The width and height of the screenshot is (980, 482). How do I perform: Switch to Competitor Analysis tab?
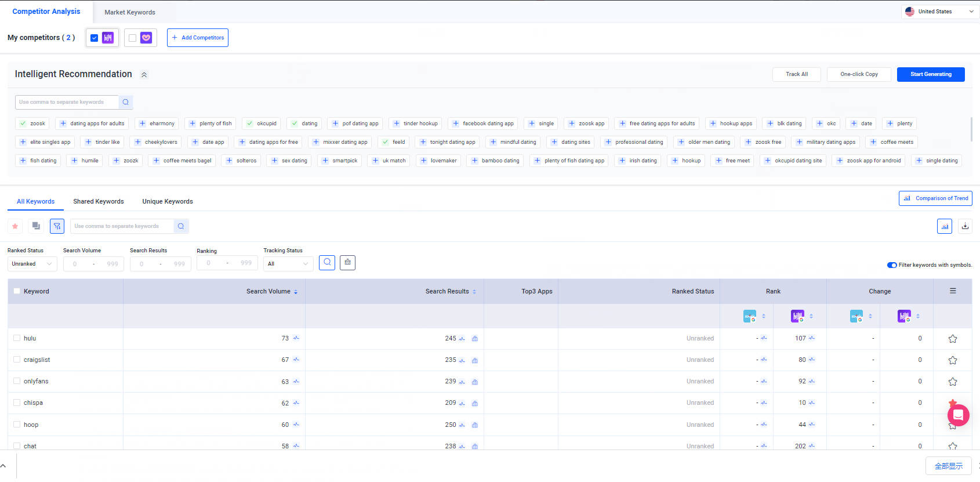click(46, 12)
